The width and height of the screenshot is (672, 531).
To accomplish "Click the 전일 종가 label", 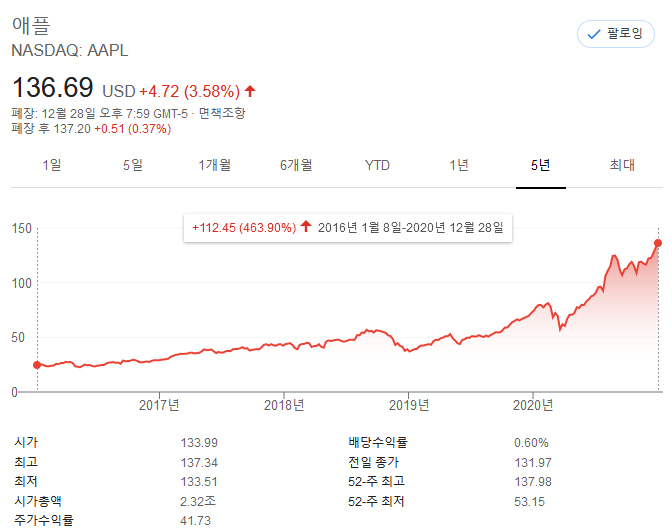I will 373,462.
